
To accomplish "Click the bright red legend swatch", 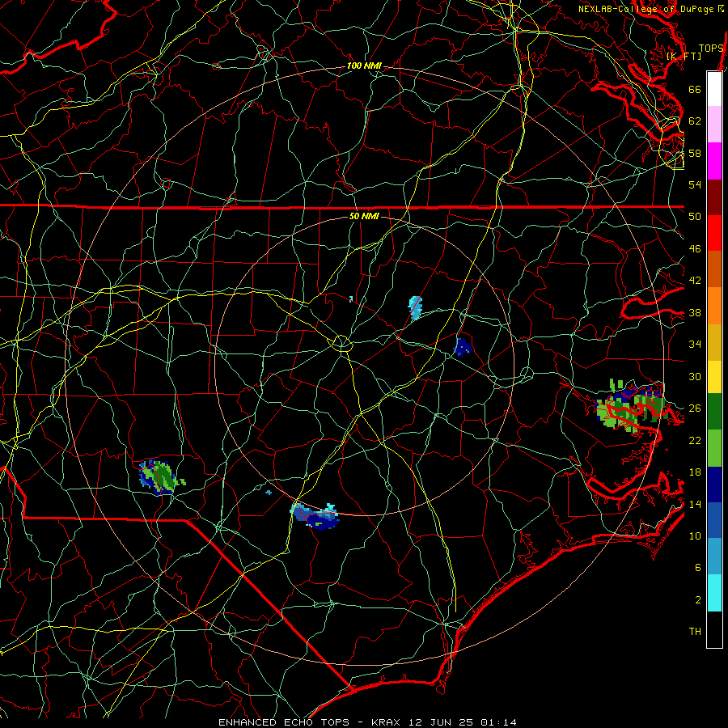I will [x=714, y=233].
